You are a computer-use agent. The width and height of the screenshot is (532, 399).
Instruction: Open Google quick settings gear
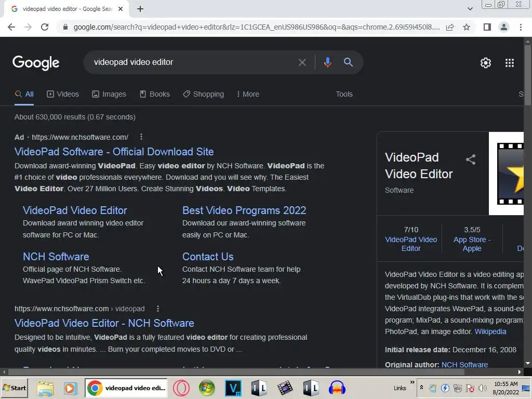486,63
